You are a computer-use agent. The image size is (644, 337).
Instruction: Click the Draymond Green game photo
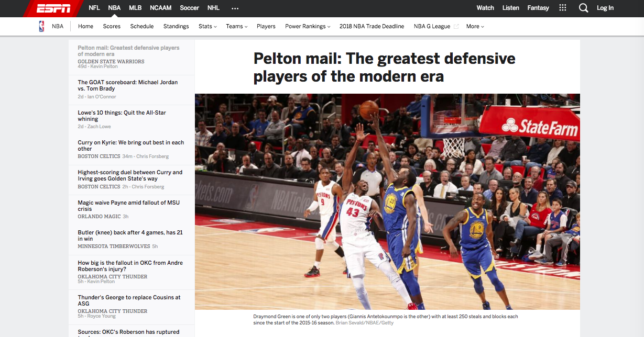coord(387,201)
